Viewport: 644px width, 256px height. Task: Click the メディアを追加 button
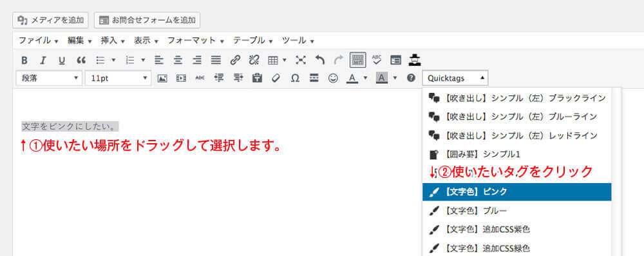(50, 20)
